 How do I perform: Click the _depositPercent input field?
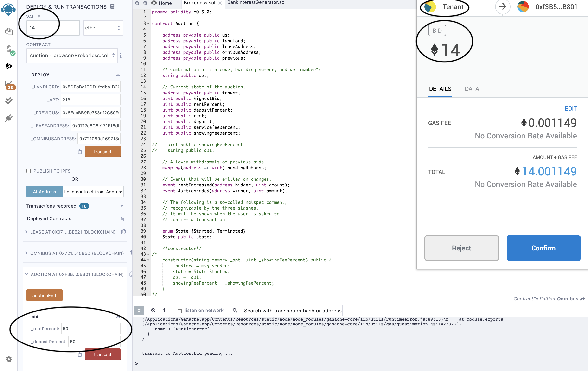click(x=95, y=342)
